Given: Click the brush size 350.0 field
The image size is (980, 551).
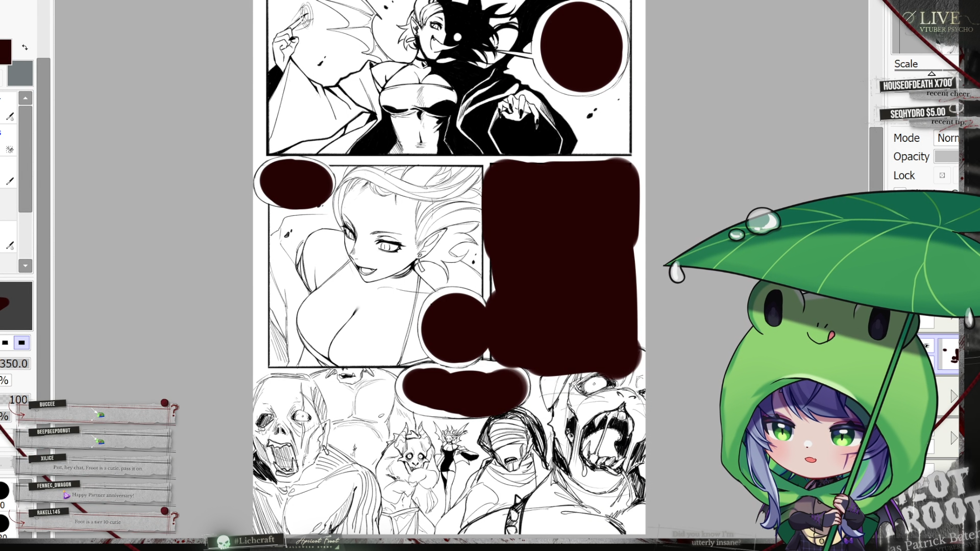Looking at the screenshot, I should coord(14,364).
